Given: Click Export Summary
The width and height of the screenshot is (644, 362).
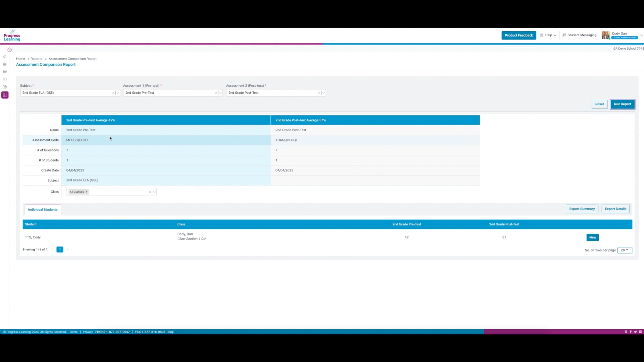Looking at the screenshot, I should tap(582, 209).
